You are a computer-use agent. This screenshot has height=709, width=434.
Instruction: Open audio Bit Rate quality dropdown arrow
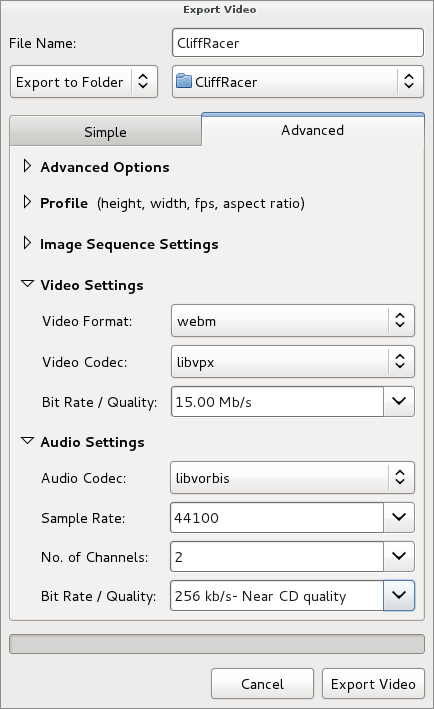399,596
